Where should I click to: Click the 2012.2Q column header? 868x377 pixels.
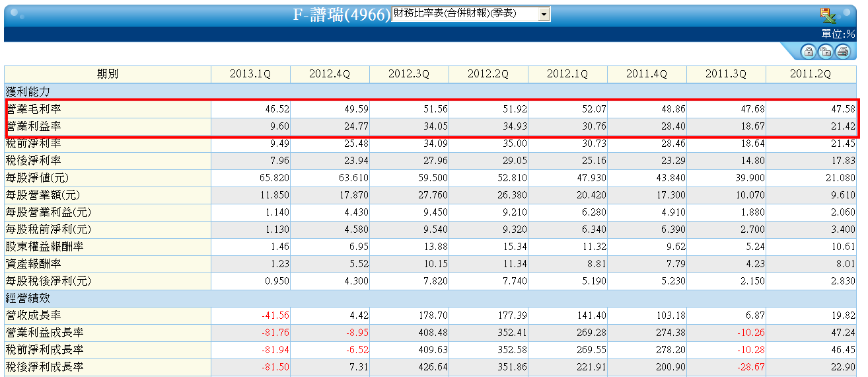488,74
